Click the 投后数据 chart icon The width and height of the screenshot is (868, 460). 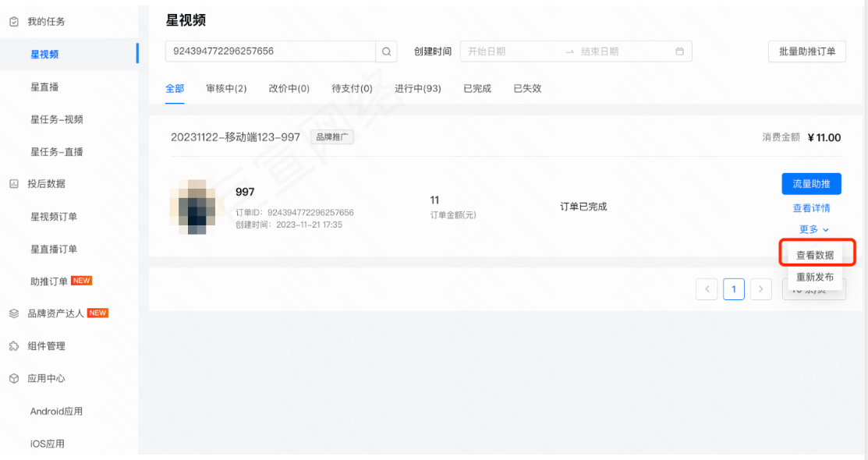click(14, 184)
